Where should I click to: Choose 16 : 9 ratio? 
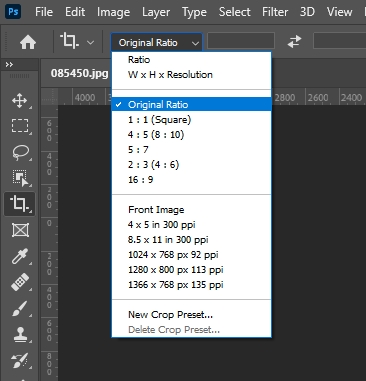click(x=192, y=180)
